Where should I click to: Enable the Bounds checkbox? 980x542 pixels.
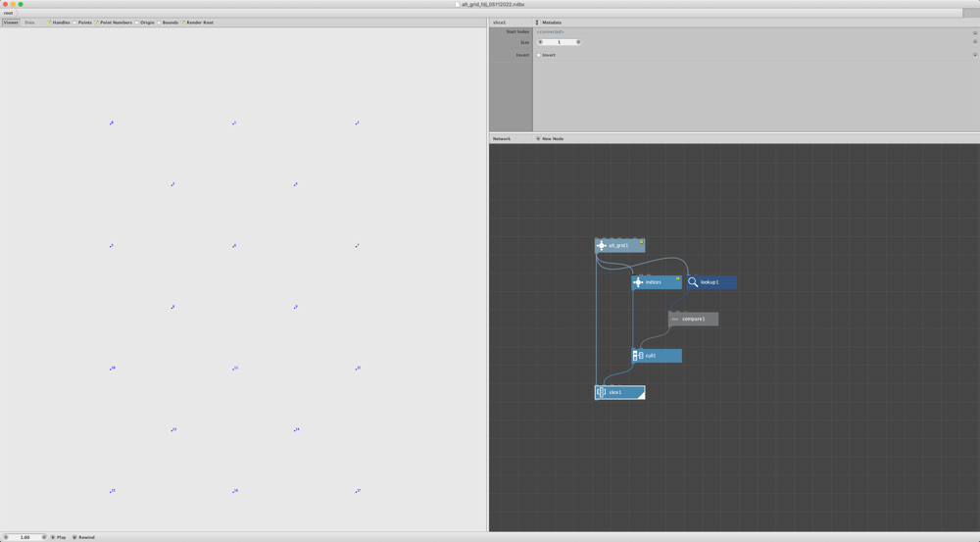click(x=159, y=23)
